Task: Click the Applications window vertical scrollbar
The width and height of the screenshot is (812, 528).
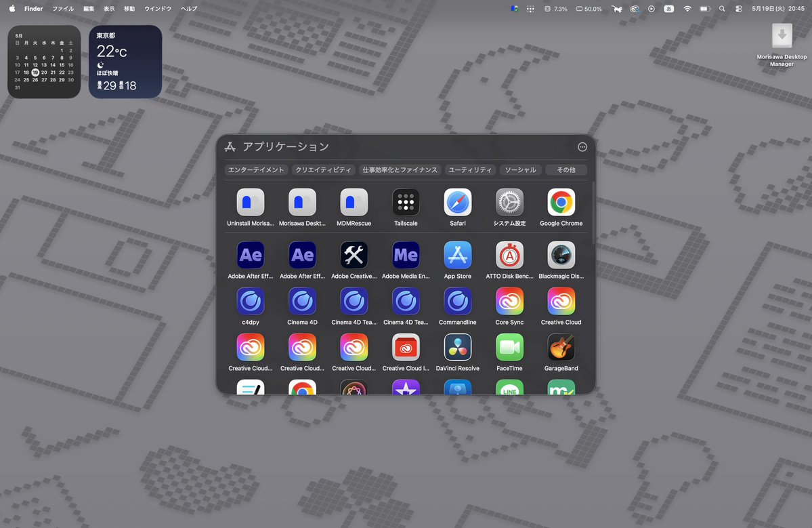Action: (x=593, y=214)
